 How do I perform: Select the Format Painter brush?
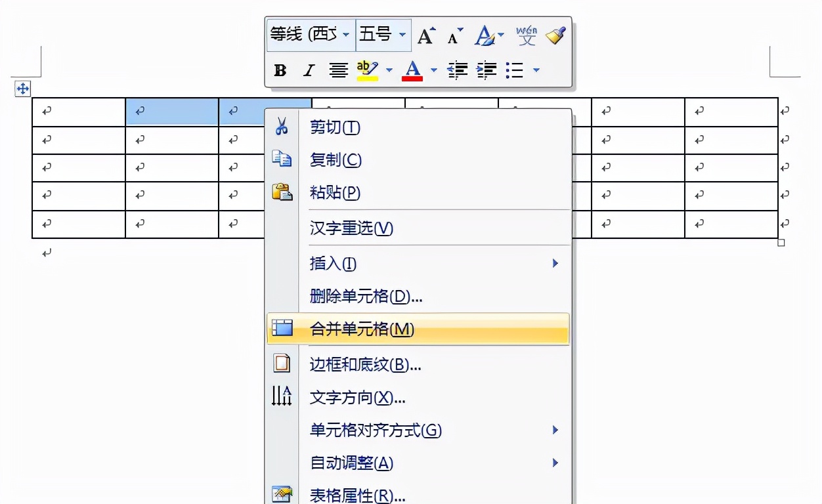(x=555, y=35)
